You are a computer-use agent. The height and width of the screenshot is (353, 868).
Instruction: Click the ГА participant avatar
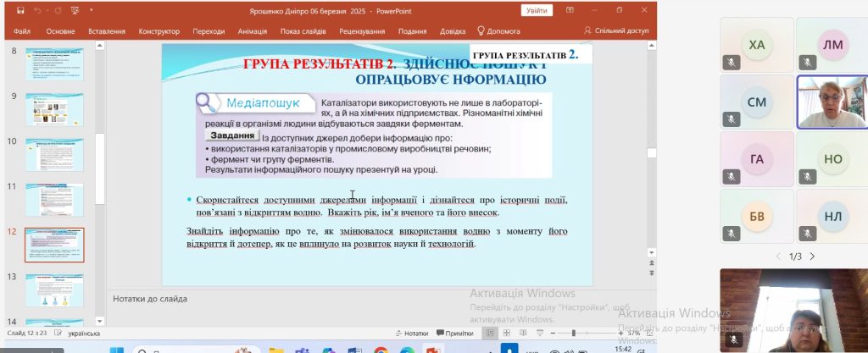click(756, 160)
